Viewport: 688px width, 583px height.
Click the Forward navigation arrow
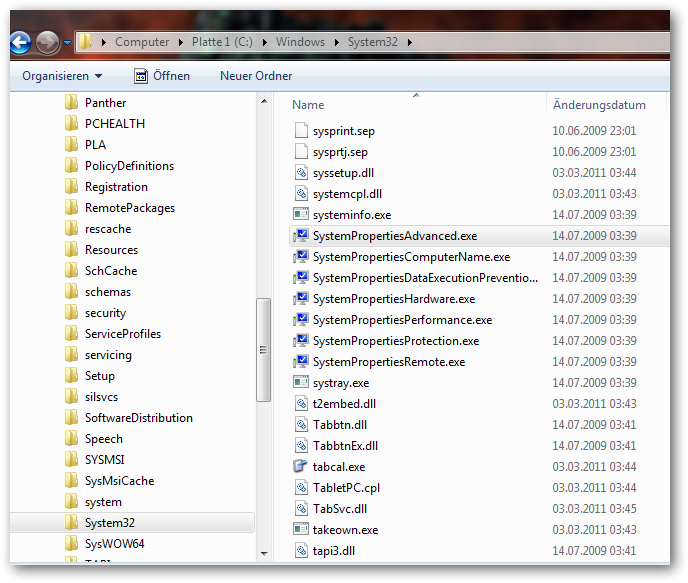pos(47,43)
